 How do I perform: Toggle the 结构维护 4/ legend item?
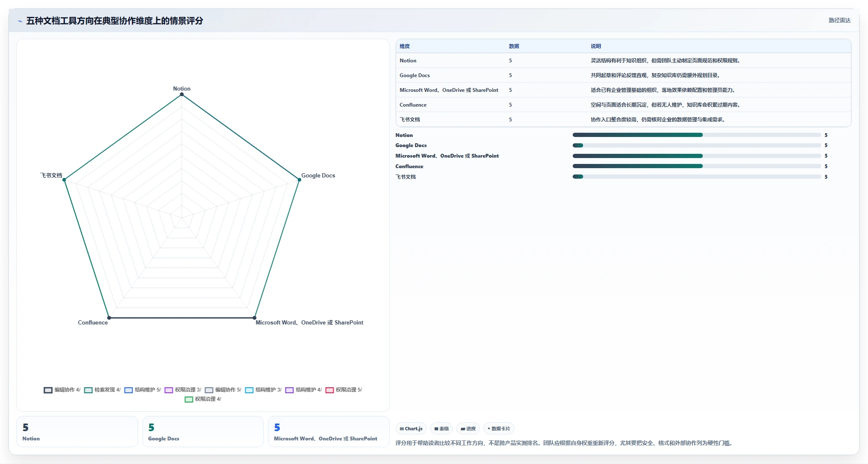click(x=303, y=390)
